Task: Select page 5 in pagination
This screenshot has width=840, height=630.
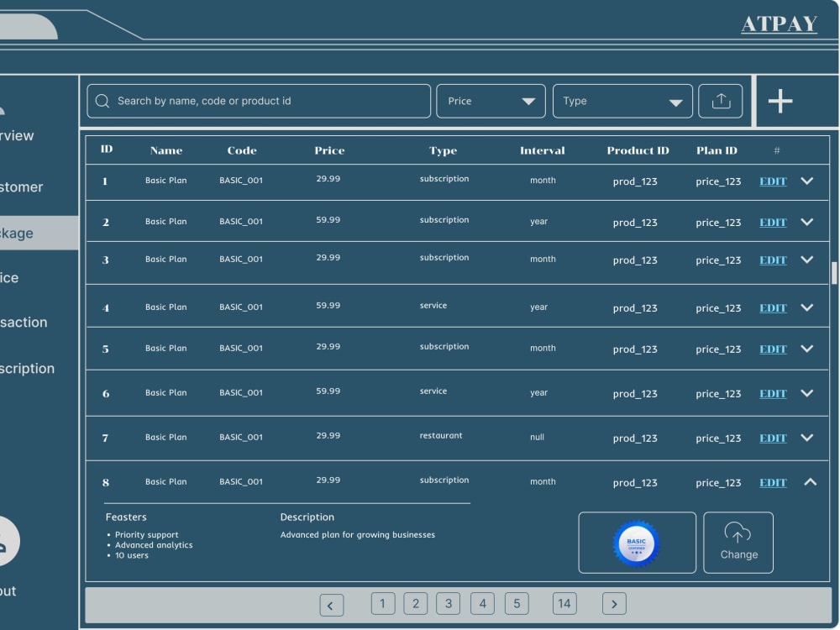Action: [x=517, y=604]
